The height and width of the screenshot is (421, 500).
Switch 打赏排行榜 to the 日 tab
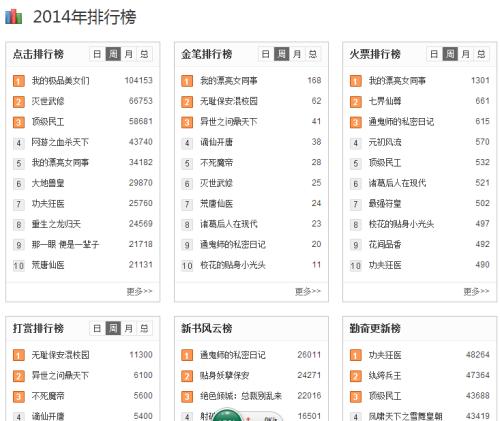coord(97,328)
